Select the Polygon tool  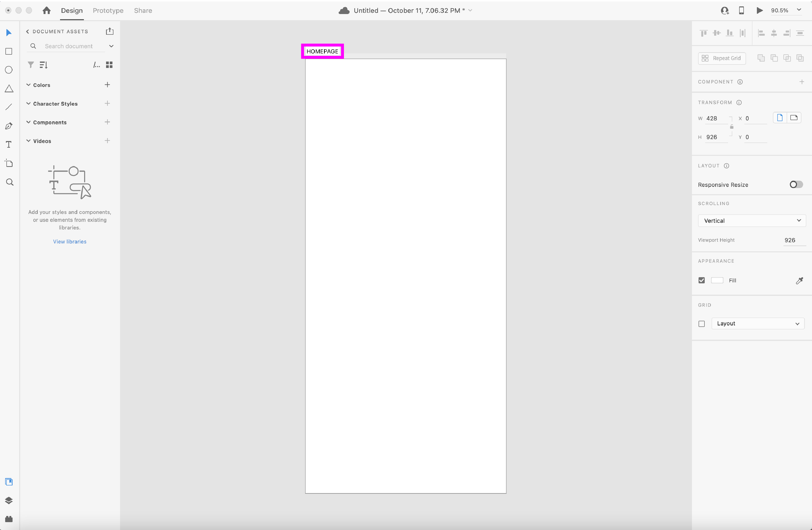click(9, 89)
